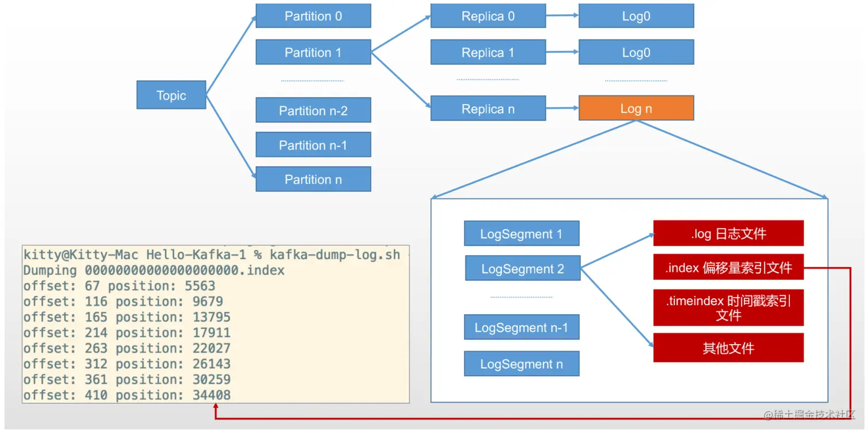The width and height of the screenshot is (868, 433).
Task: Select the line offset: 67 position: 5563
Action: click(x=119, y=286)
